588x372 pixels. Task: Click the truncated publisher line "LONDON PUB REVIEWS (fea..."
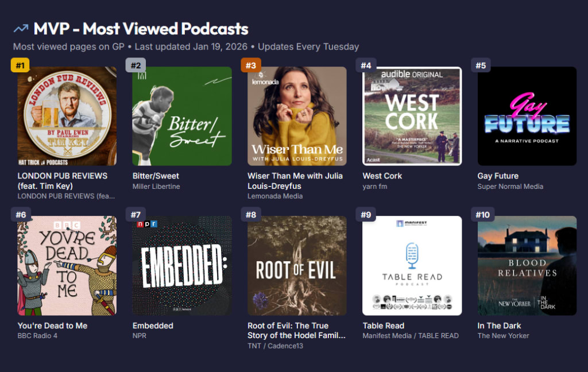(66, 196)
